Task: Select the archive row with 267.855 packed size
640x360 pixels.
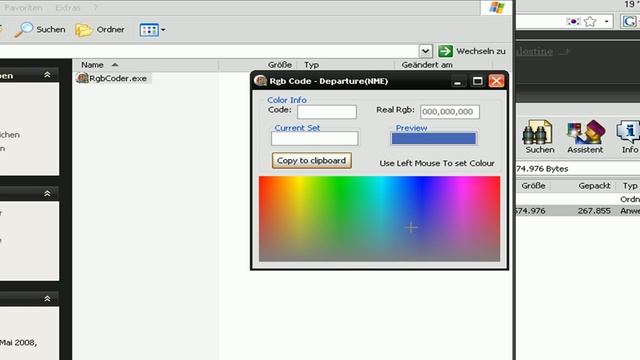Action: (x=578, y=211)
